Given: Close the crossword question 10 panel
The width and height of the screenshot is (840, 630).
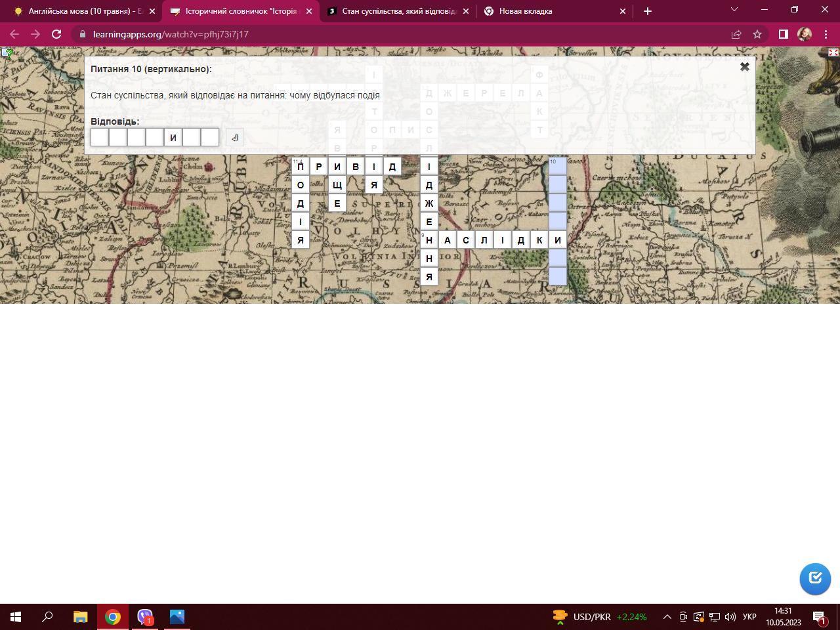Looking at the screenshot, I should (744, 67).
